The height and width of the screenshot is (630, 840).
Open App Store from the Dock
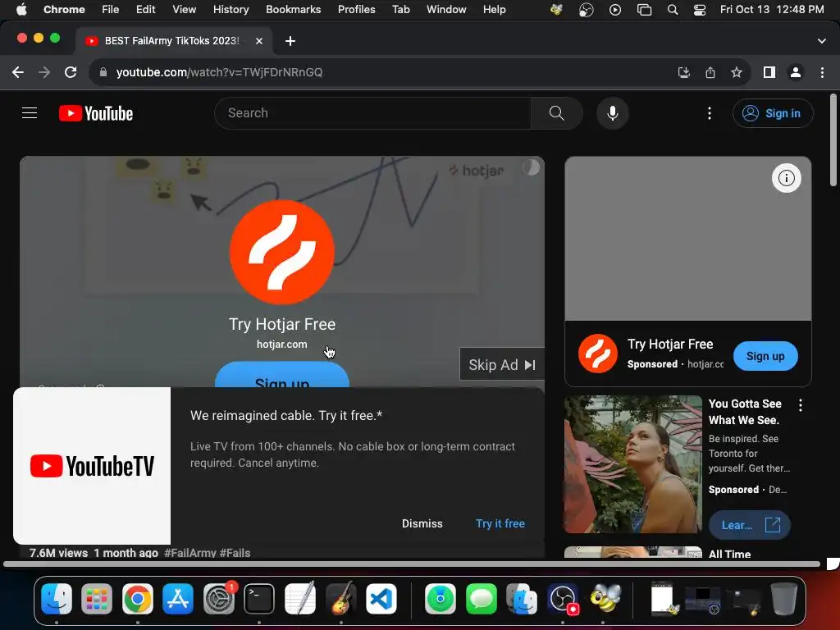[178, 598]
